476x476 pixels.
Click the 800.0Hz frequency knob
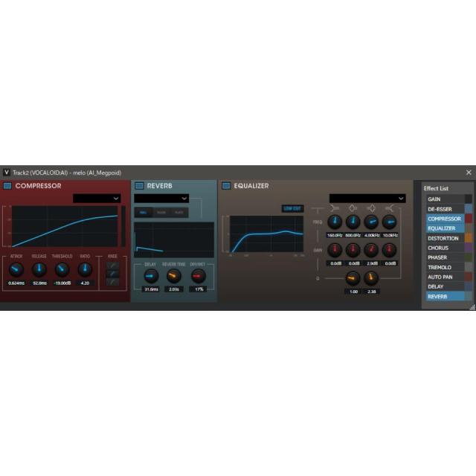353,222
